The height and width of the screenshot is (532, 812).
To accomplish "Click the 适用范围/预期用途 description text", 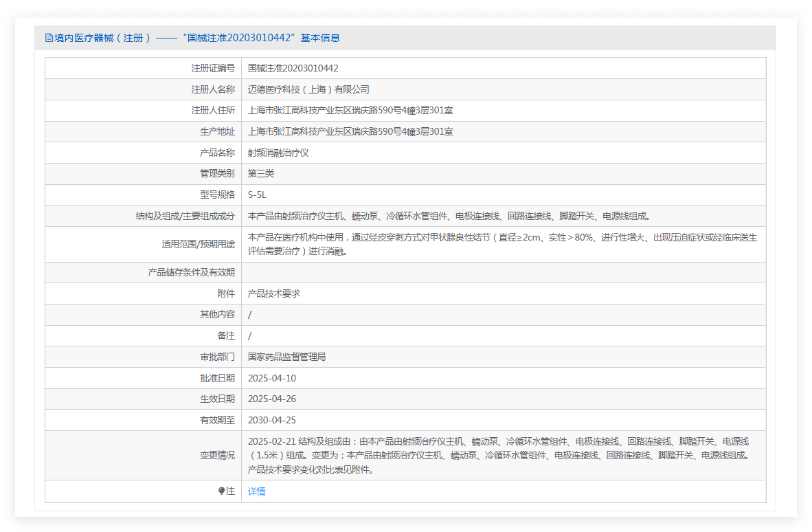I will [502, 244].
